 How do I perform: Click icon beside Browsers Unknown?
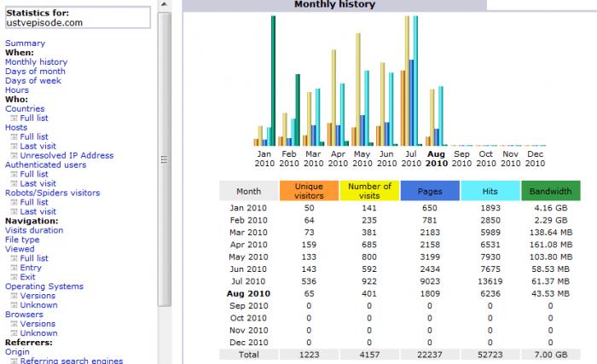click(x=14, y=333)
